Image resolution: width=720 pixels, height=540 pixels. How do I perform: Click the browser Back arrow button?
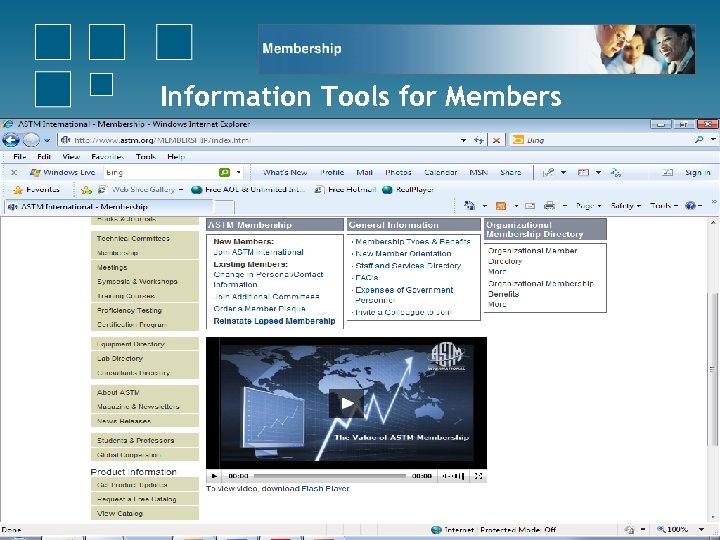tap(11, 140)
